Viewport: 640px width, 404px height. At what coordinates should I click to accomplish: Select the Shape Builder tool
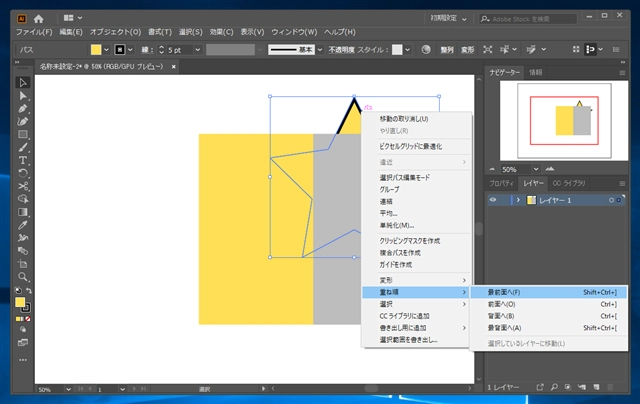23,199
